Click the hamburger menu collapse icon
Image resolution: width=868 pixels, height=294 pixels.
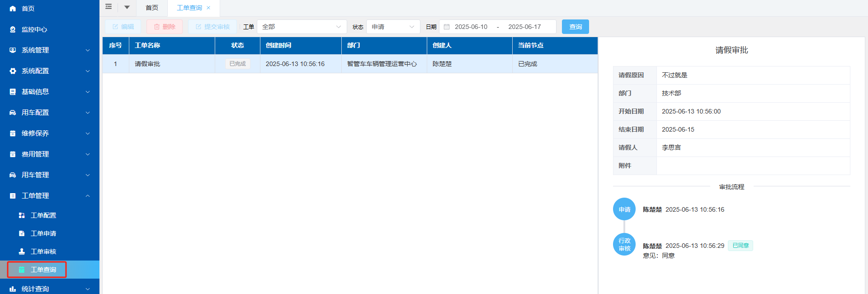pyautogui.click(x=108, y=7)
